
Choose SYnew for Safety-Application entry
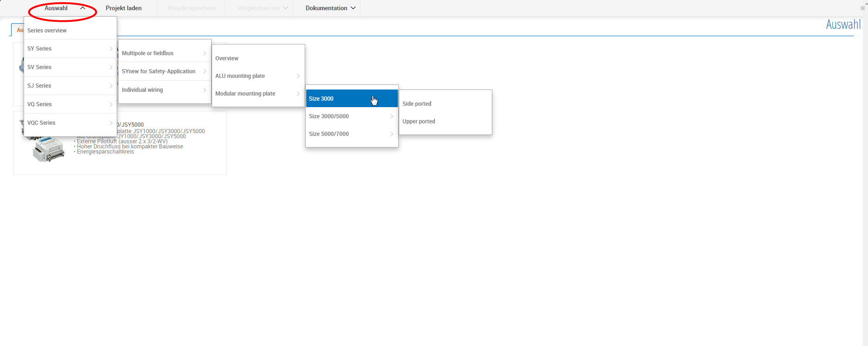click(164, 71)
